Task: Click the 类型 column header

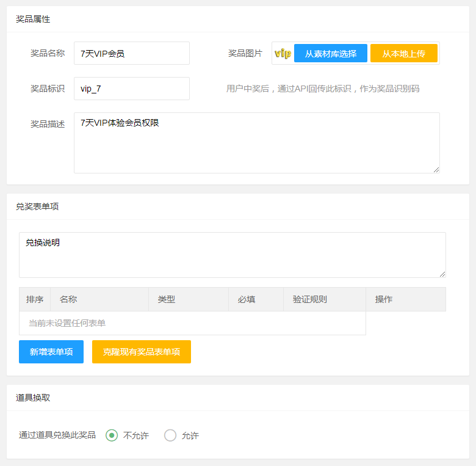Action: point(188,299)
